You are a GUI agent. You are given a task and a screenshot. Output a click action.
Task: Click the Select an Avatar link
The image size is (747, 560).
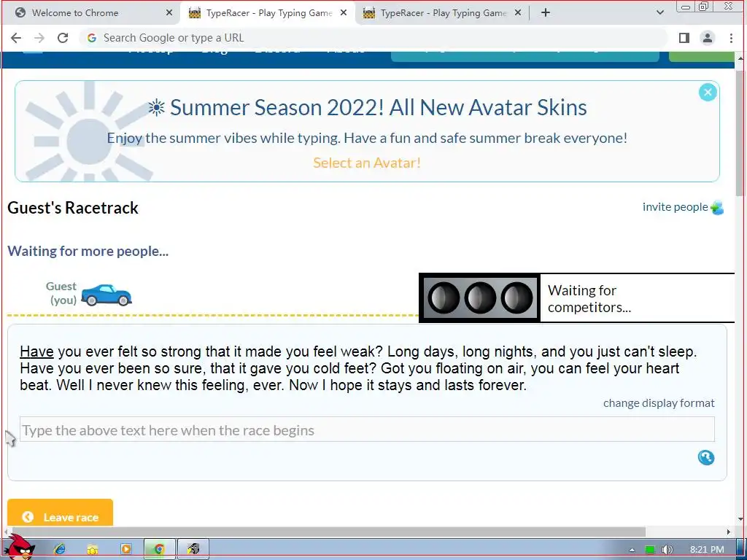pyautogui.click(x=367, y=163)
